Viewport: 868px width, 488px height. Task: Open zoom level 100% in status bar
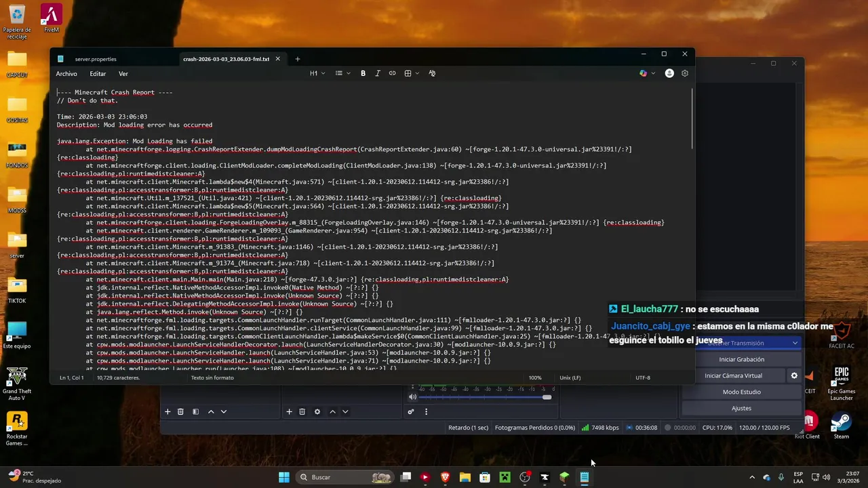[535, 378]
